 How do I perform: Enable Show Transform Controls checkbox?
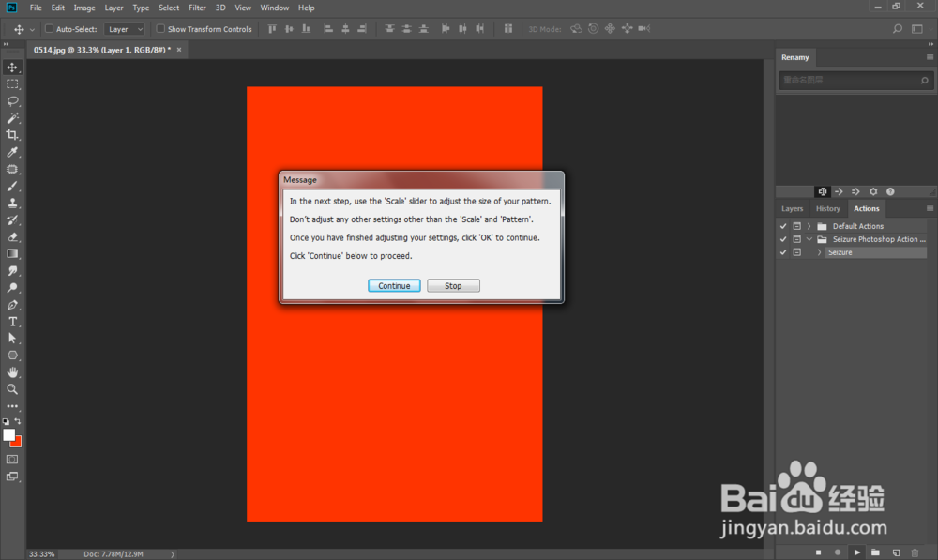pos(160,29)
